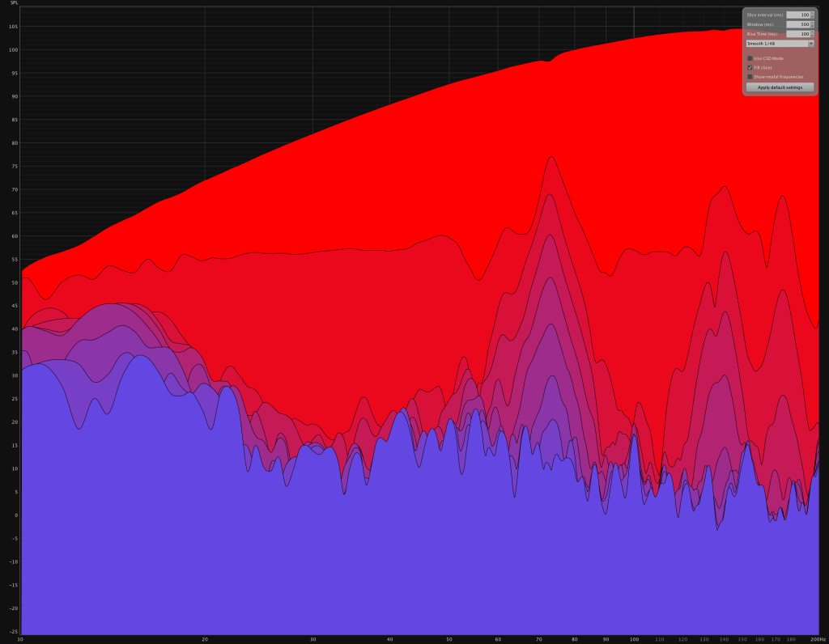Open the Smooth 1/48 smoothing dropdown
Viewport: 829px width, 644px height.
pyautogui.click(x=780, y=44)
